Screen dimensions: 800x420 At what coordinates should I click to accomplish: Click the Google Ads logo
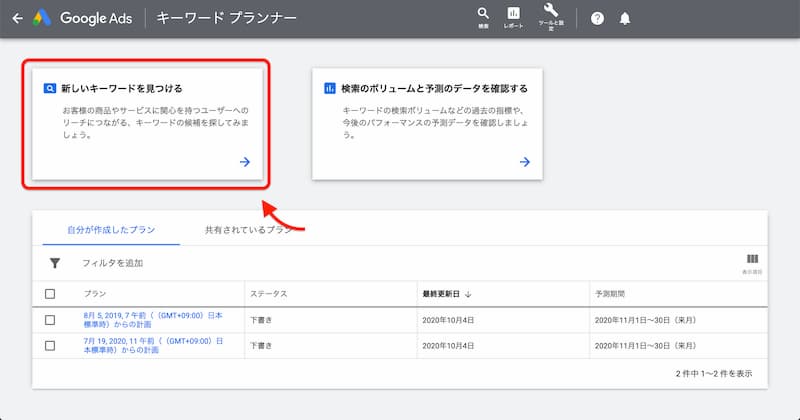tap(42, 18)
